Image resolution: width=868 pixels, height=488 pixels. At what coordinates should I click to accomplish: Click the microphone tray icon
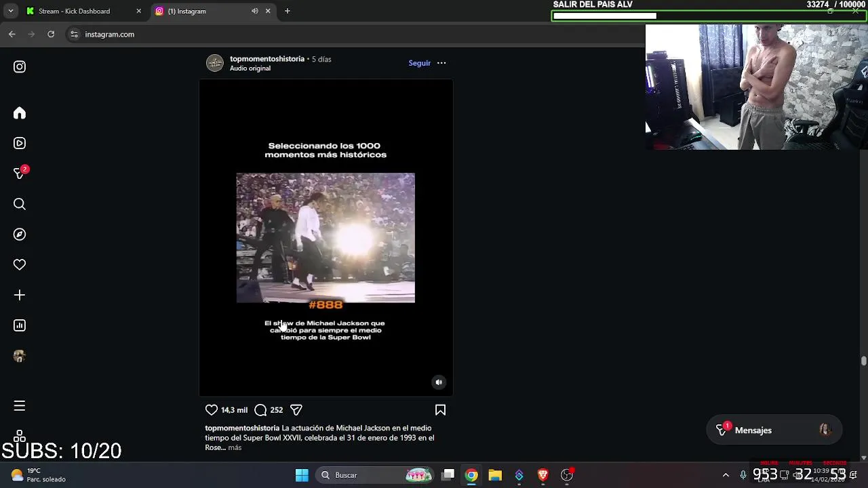coord(743,475)
